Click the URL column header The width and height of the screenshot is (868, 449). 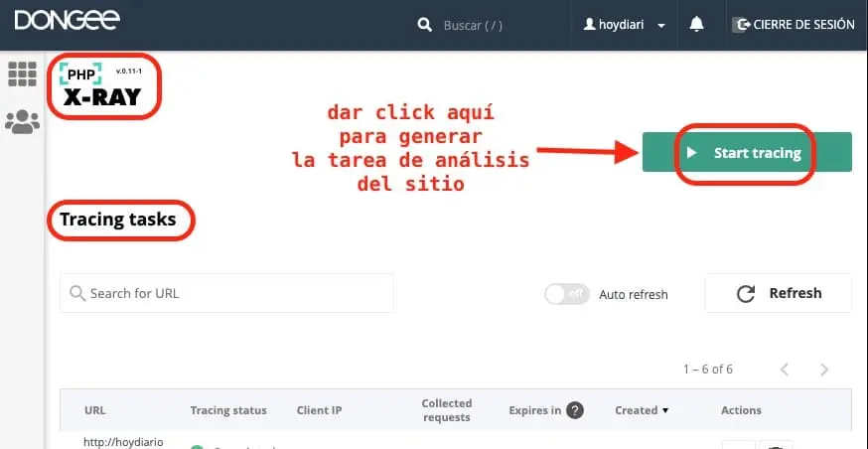pyautogui.click(x=94, y=410)
